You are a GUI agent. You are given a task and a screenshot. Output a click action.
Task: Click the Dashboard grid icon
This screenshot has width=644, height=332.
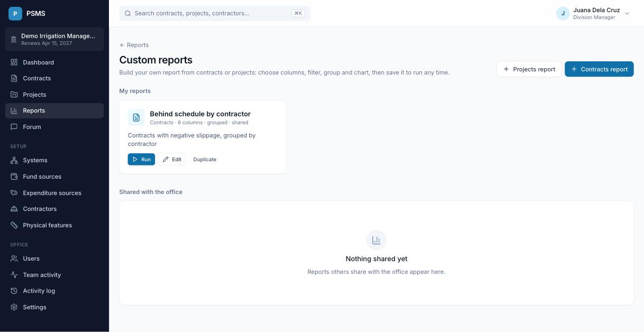tap(14, 62)
